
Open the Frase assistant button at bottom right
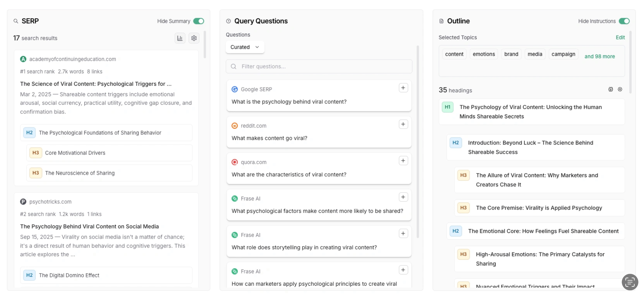[630, 282]
